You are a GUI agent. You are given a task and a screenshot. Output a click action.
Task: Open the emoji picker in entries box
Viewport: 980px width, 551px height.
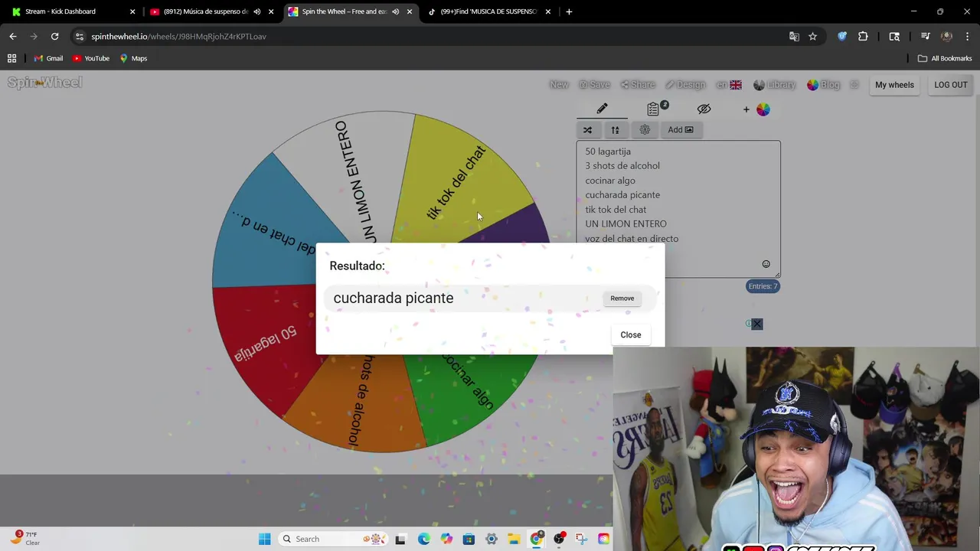766,264
